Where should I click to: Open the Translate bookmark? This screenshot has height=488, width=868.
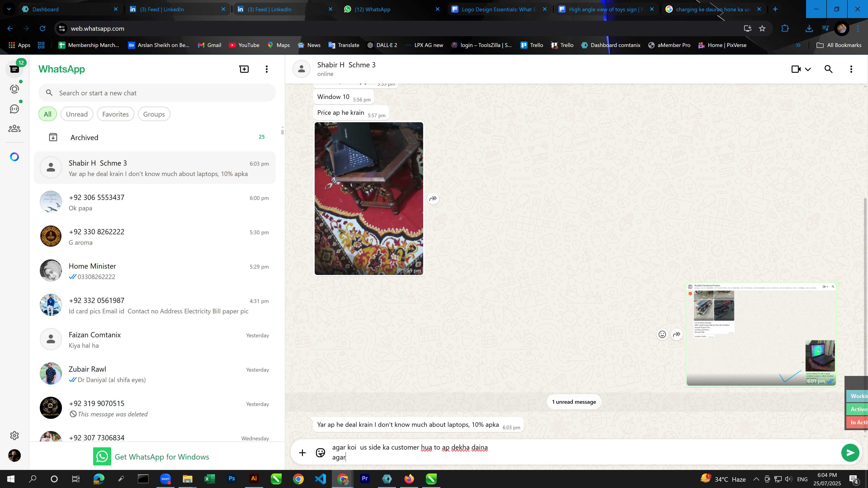coord(344,45)
